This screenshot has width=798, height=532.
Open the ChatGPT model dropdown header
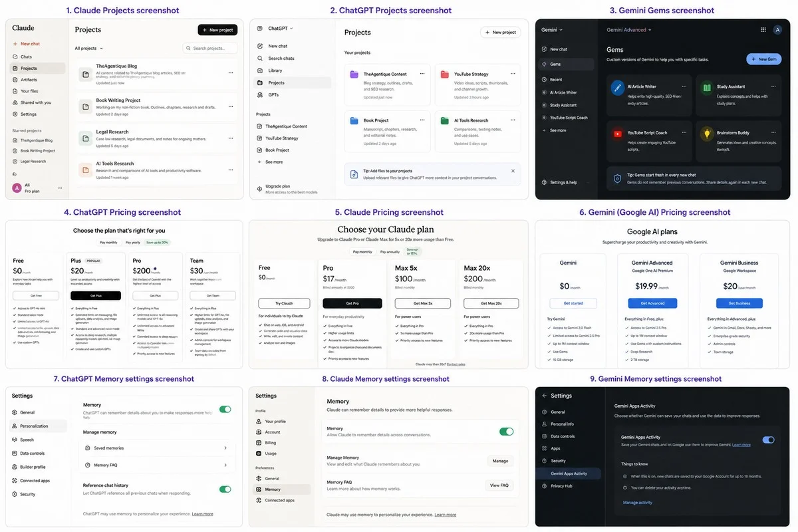click(x=281, y=29)
